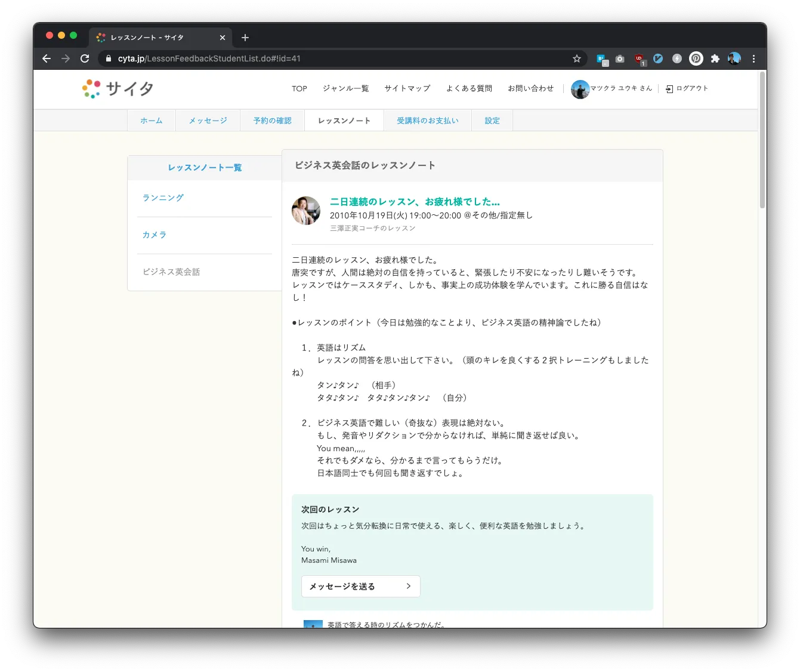Click the Pinterest extension icon
The height and width of the screenshot is (672, 800).
[x=696, y=58]
